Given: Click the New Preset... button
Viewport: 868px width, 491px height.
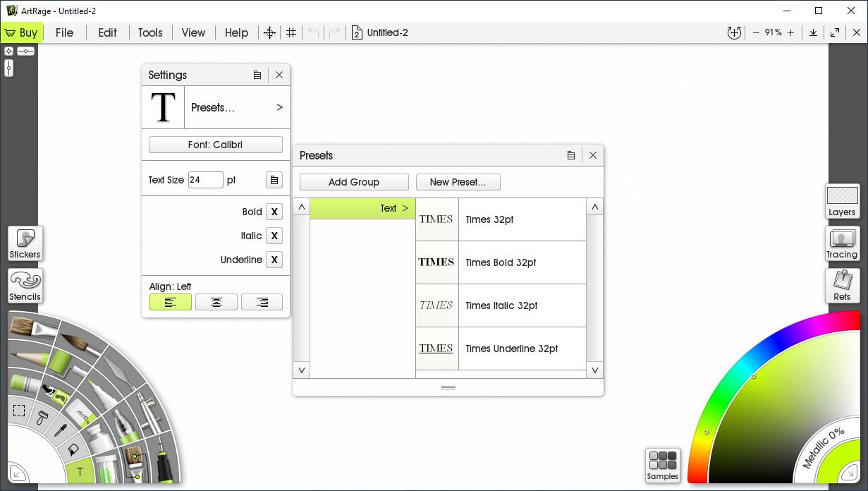Looking at the screenshot, I should point(458,182).
